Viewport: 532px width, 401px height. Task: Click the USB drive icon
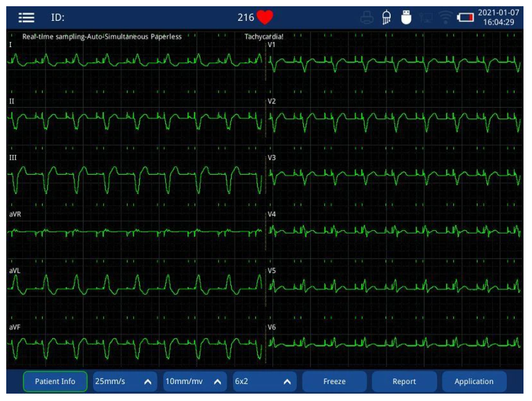tap(406, 17)
